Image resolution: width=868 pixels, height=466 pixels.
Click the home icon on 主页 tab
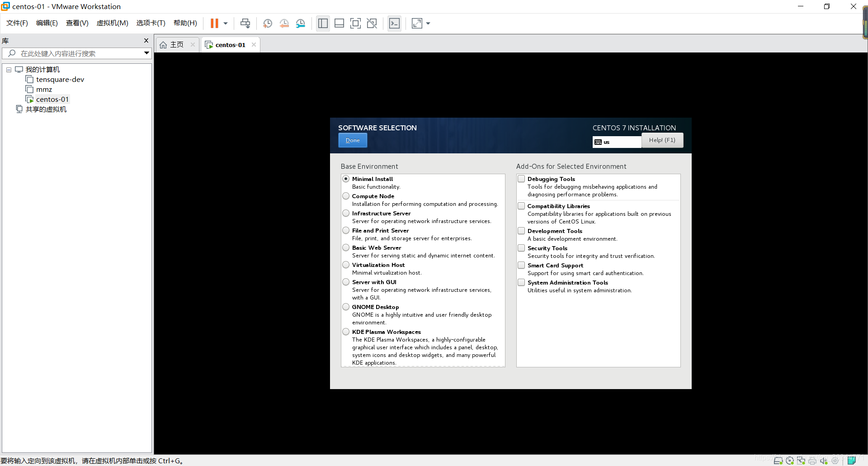click(163, 45)
